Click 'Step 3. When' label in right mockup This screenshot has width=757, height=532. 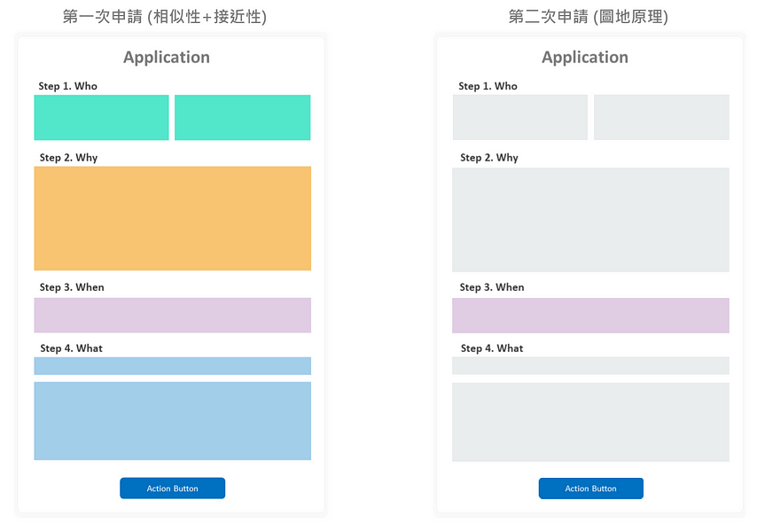(x=492, y=287)
